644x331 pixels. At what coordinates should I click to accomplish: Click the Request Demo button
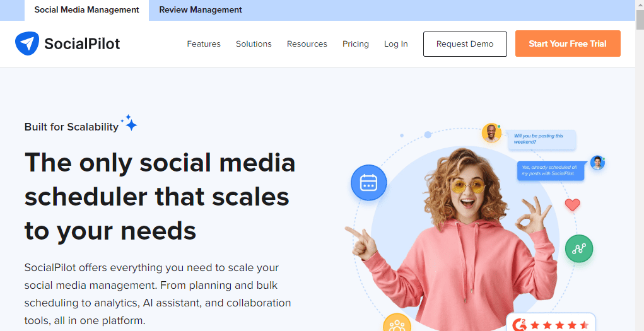465,44
